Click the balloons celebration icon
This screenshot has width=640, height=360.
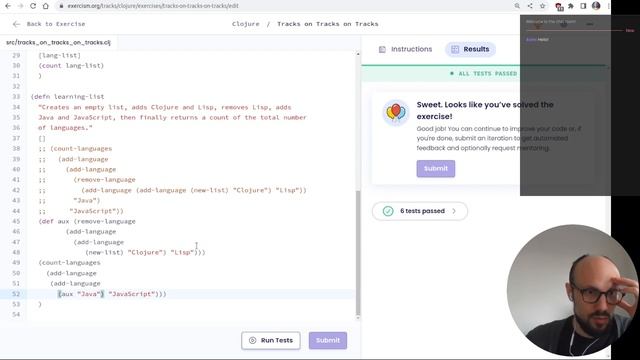[x=396, y=113]
